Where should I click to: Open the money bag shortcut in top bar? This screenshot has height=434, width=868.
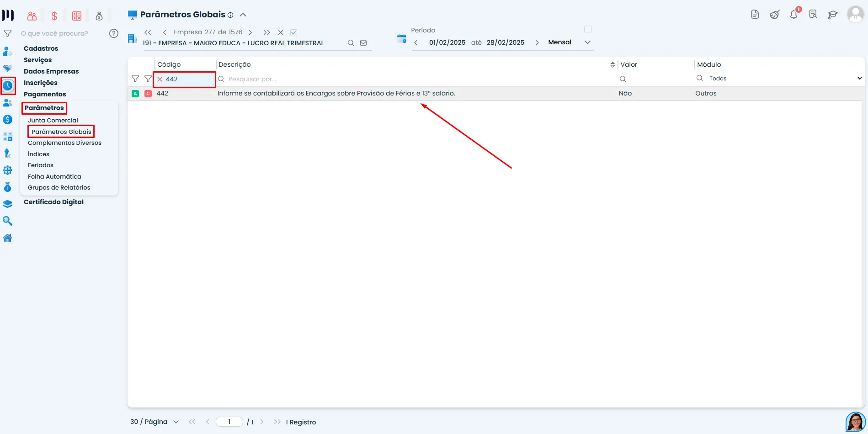tap(99, 16)
